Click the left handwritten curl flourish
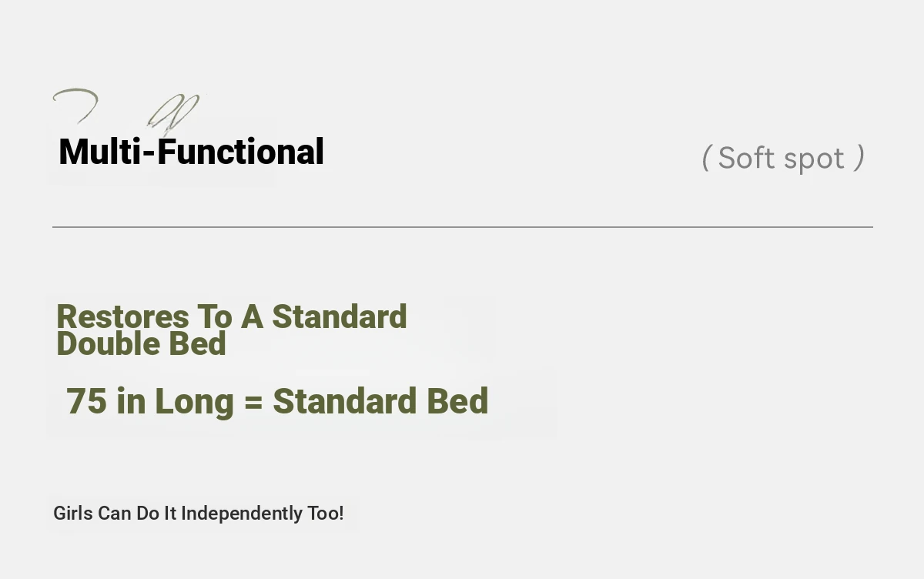 tap(75, 106)
